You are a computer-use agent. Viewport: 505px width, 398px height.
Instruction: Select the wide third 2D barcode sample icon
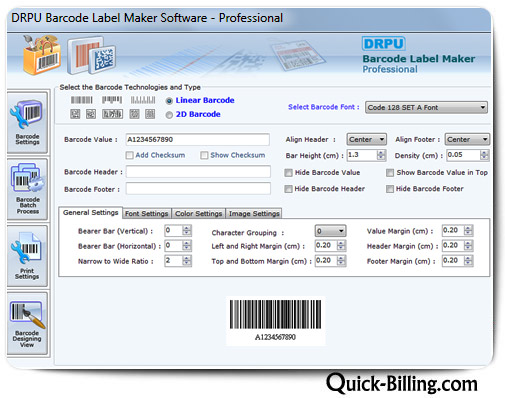pyautogui.click(x=112, y=114)
